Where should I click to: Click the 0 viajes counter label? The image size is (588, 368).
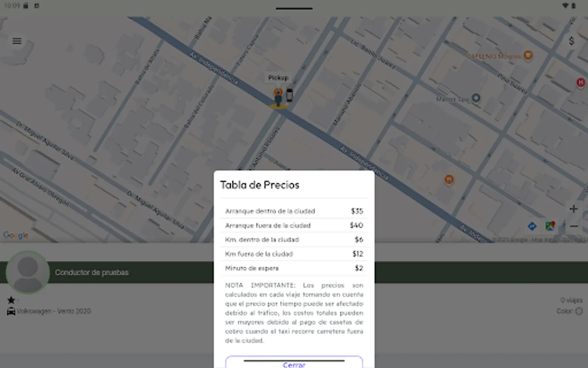tap(572, 300)
